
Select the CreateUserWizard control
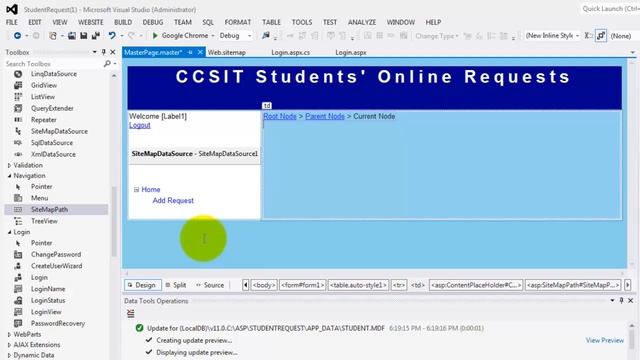[x=56, y=266]
